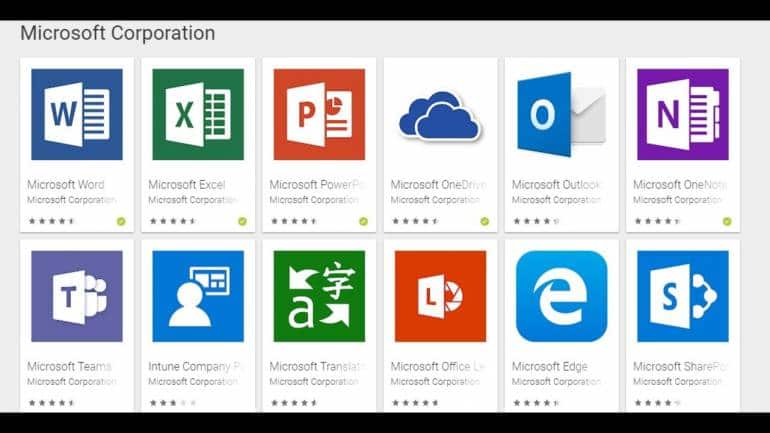770x433 pixels.
Task: Open the Microsoft Word app icon
Action: (x=77, y=114)
